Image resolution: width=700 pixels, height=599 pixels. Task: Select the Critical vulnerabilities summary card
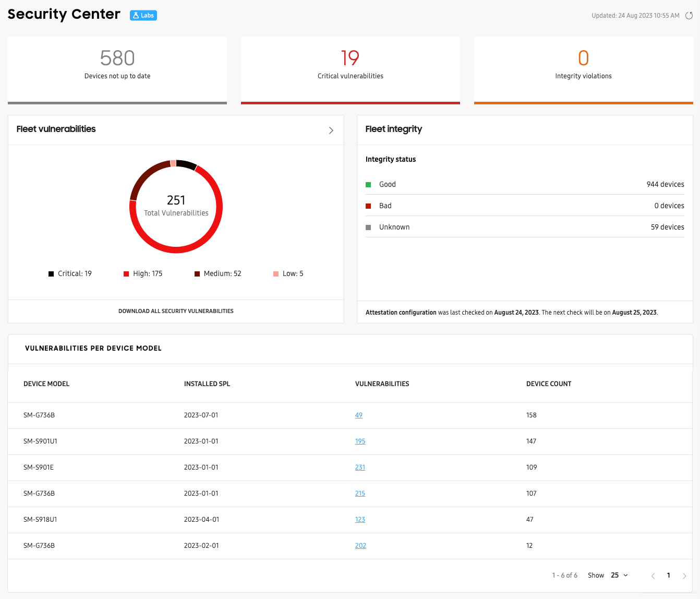350,69
